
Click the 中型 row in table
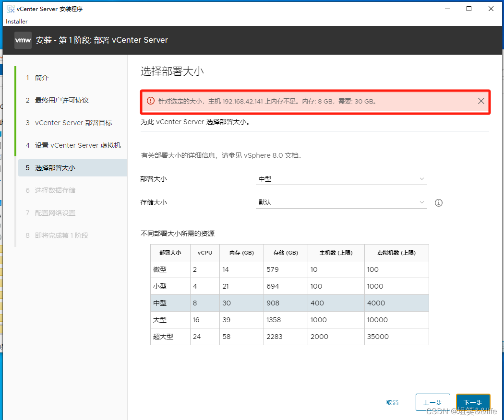(289, 303)
